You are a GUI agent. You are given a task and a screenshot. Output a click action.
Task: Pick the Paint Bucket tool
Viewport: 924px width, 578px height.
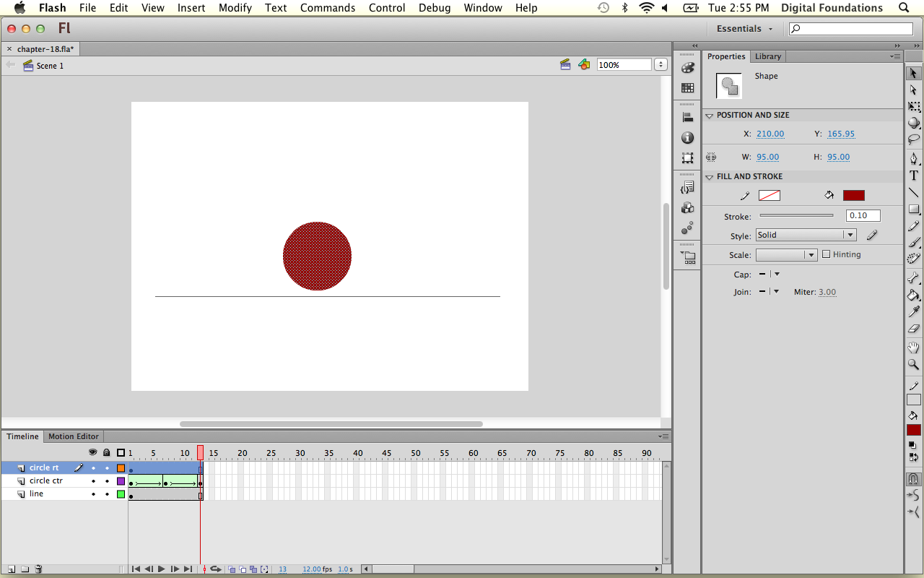(913, 295)
